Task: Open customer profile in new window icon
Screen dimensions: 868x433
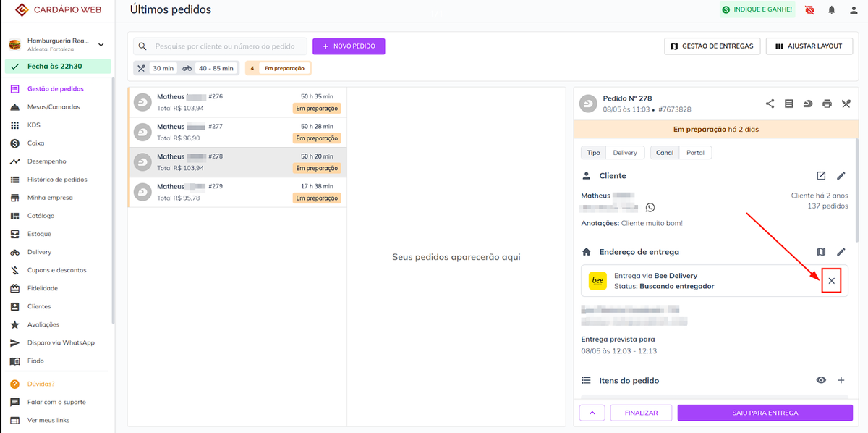Action: tap(821, 176)
